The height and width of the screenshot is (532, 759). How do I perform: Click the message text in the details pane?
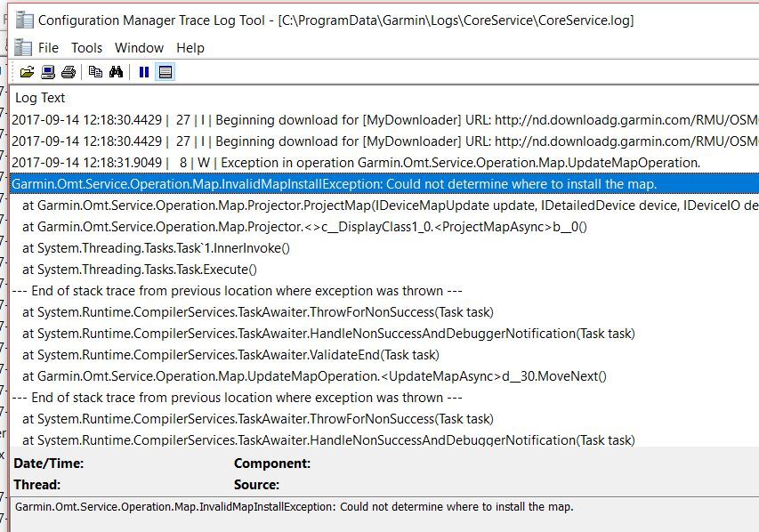tap(294, 507)
